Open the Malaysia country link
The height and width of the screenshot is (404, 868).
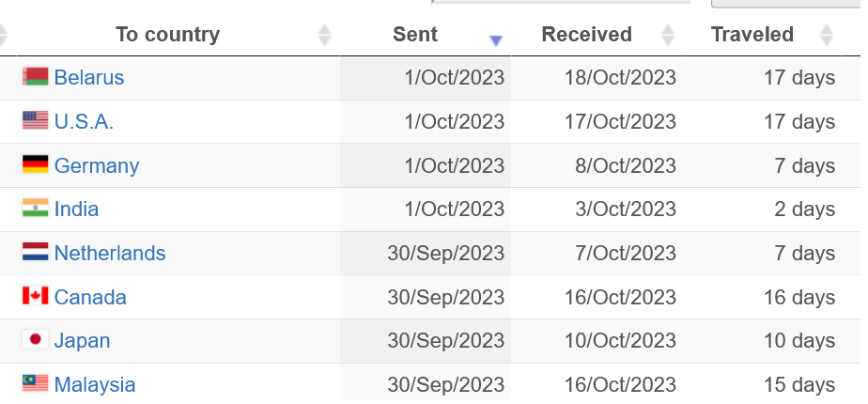pos(95,384)
